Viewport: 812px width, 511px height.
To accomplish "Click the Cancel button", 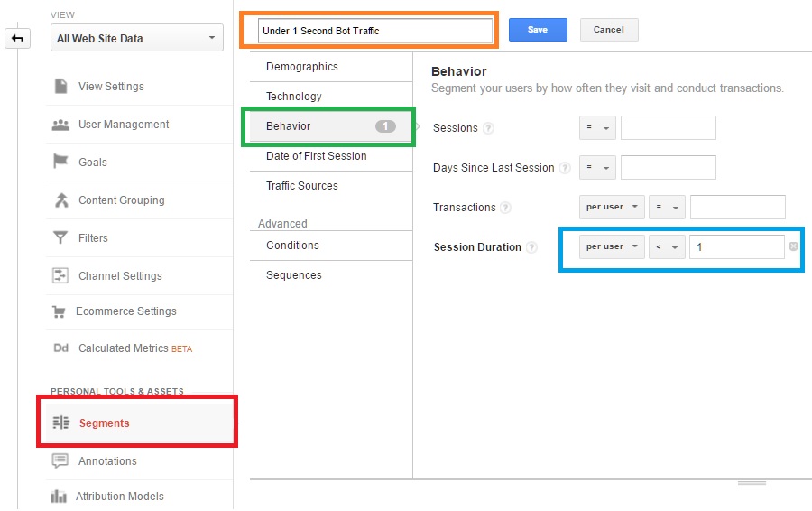I will (609, 30).
